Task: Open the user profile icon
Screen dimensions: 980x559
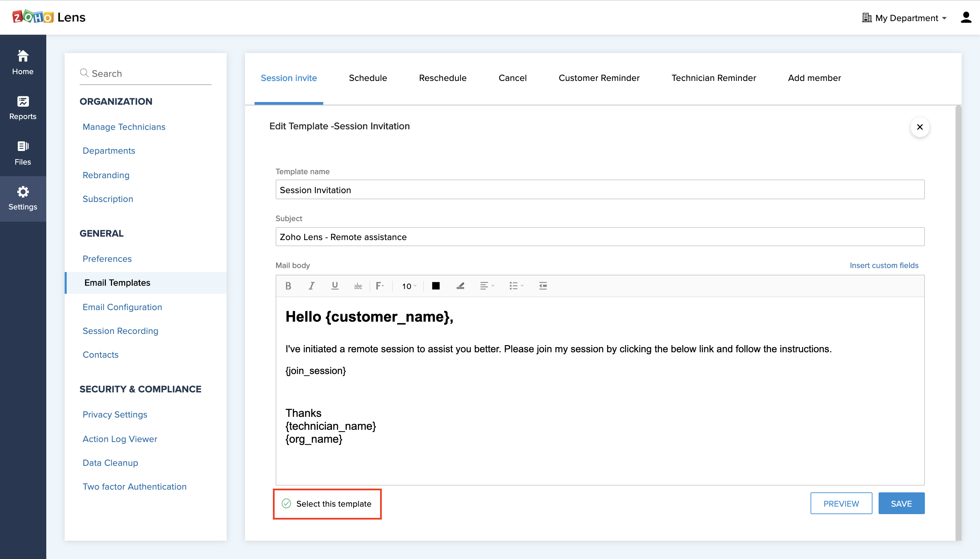Action: (965, 18)
